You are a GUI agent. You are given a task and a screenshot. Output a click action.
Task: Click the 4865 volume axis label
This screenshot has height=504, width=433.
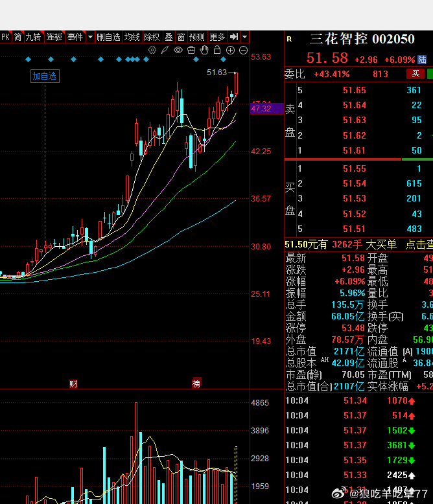(x=260, y=403)
